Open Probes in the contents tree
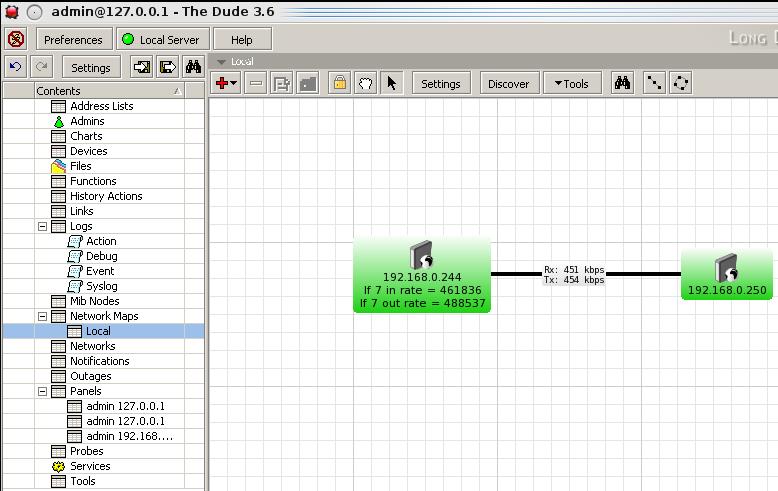778x491 pixels. [87, 451]
